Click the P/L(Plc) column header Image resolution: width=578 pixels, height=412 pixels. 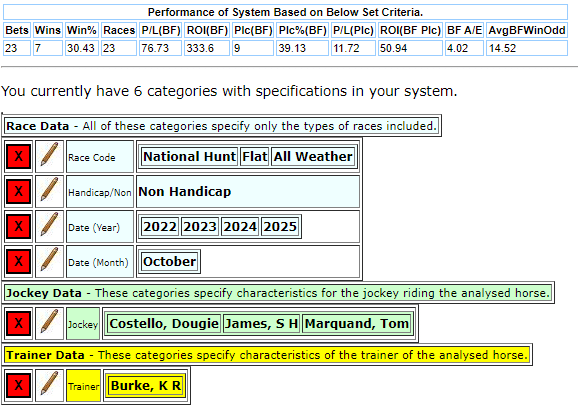354,30
